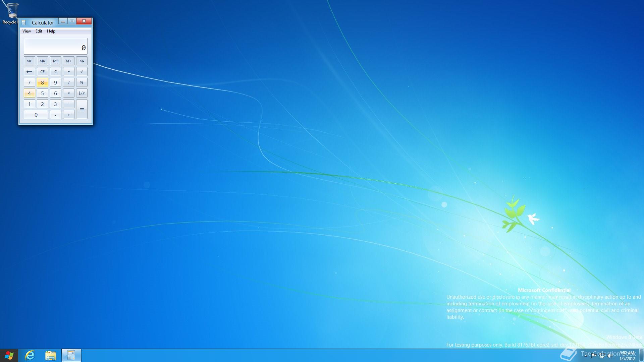644x362 pixels.
Task: Open File Explorer from taskbar
Action: [50, 355]
